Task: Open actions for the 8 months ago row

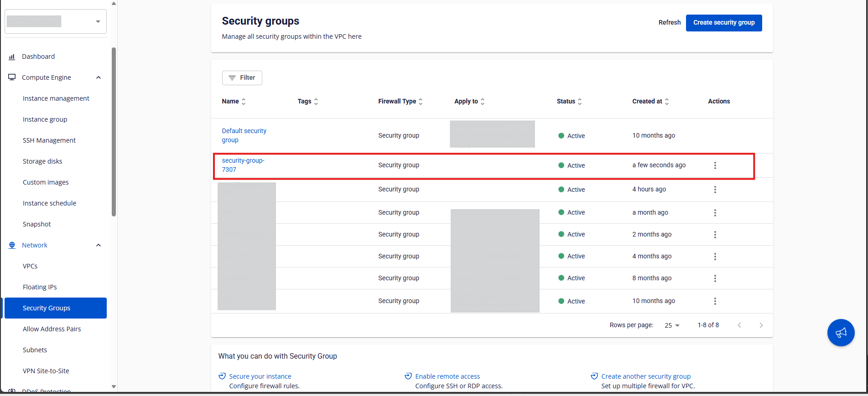Action: 715,278
